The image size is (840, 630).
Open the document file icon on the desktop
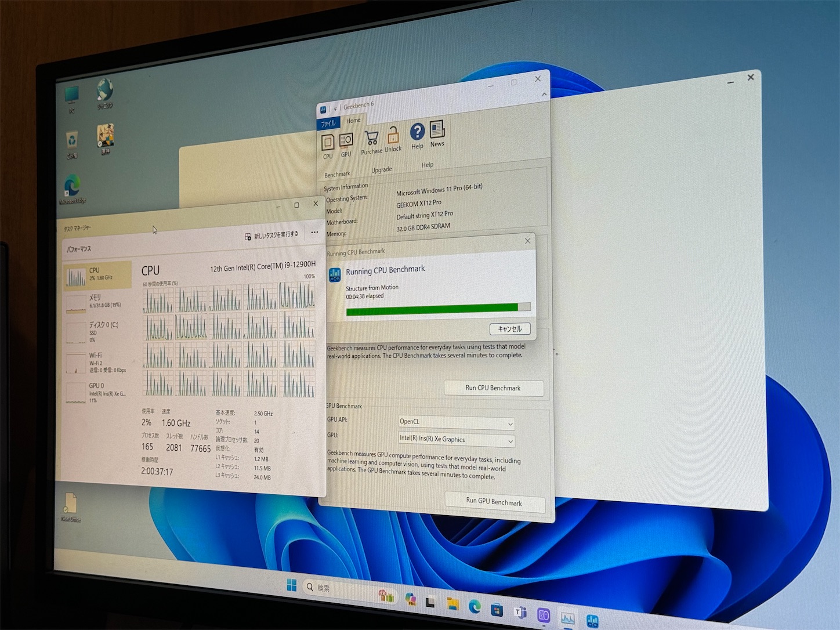click(x=71, y=507)
